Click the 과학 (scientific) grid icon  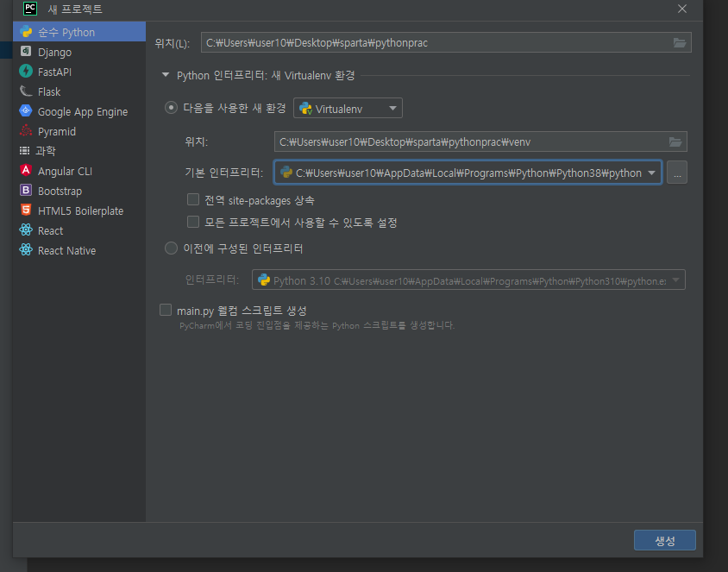(x=25, y=150)
